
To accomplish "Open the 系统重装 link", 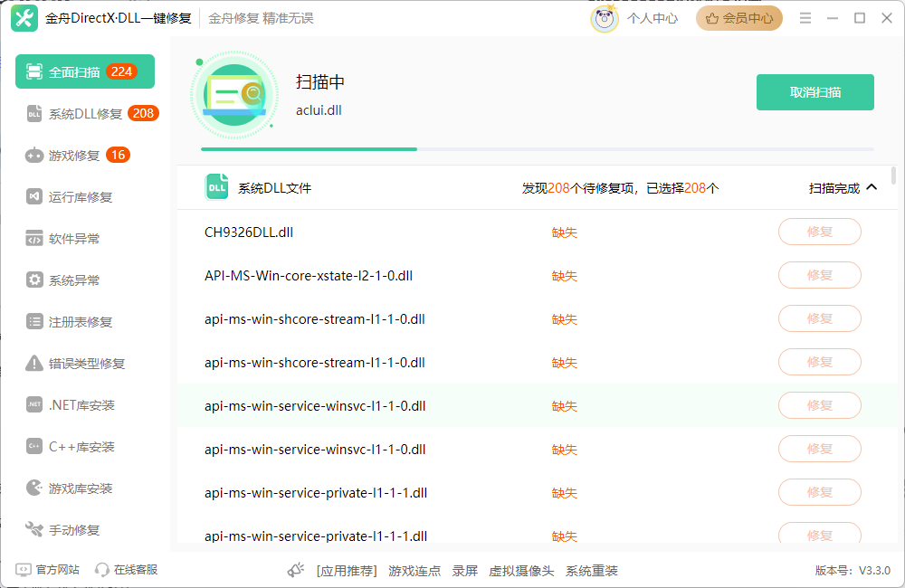I will click(592, 571).
